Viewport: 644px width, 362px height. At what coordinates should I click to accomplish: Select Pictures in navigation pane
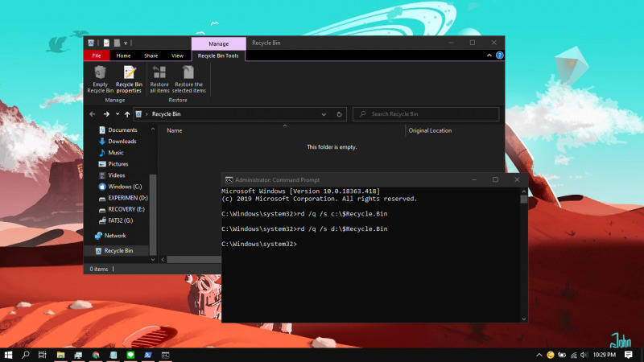coord(114,164)
